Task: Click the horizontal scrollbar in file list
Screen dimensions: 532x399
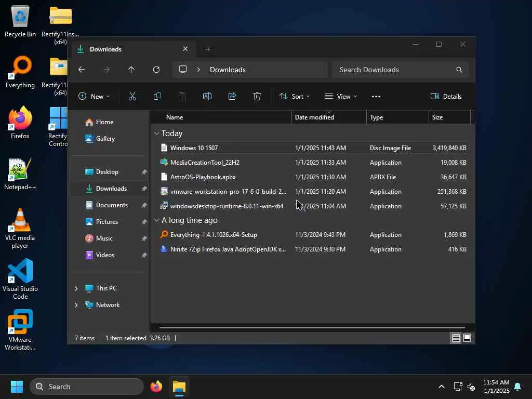Action: [x=312, y=328]
